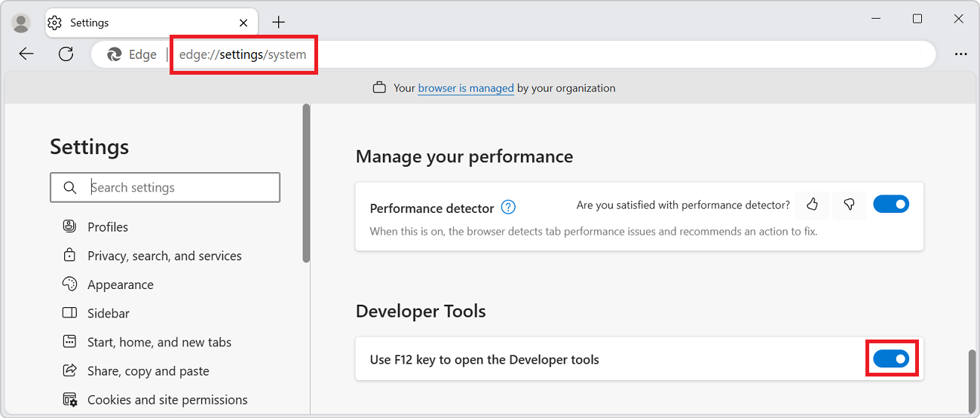
Task: Refresh the page
Action: [66, 54]
